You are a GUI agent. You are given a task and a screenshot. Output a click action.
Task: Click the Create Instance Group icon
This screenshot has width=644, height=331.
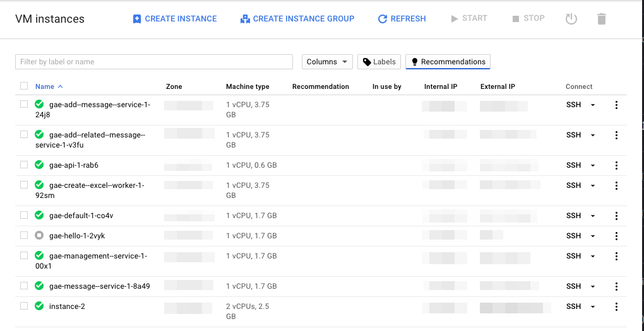pyautogui.click(x=245, y=19)
